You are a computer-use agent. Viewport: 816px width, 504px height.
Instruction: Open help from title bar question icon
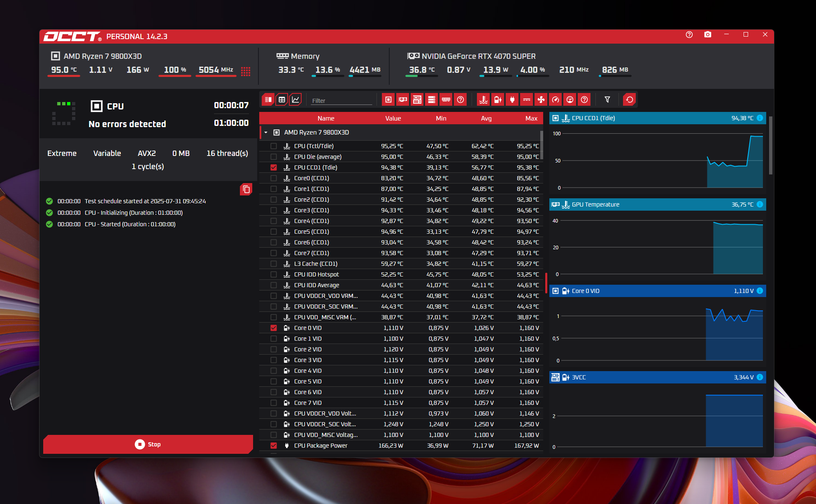pos(689,35)
